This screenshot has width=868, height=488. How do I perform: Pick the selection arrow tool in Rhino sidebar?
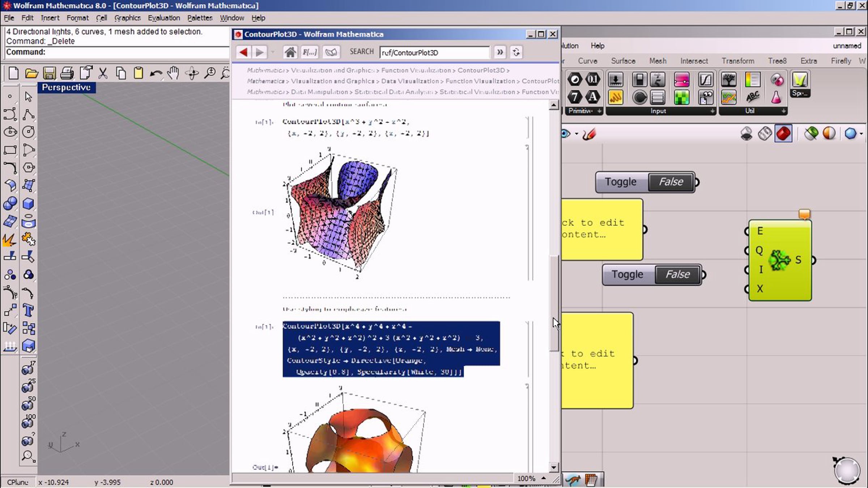pyautogui.click(x=28, y=97)
